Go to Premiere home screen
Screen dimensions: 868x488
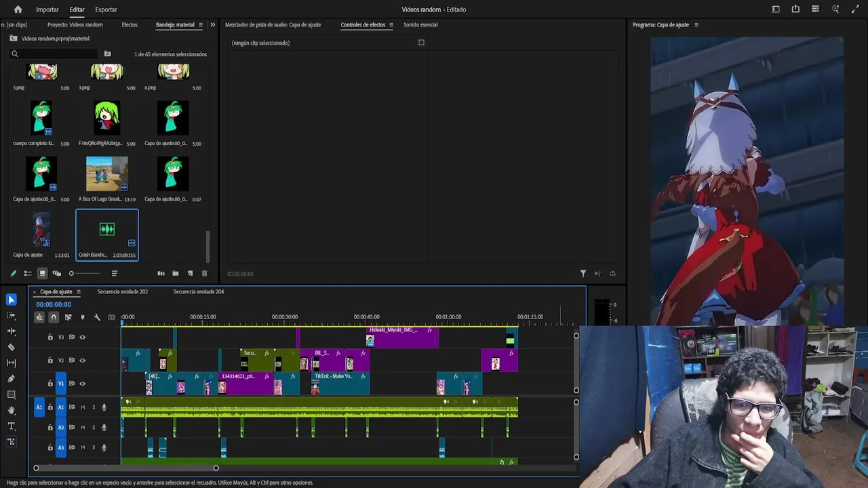(x=18, y=9)
